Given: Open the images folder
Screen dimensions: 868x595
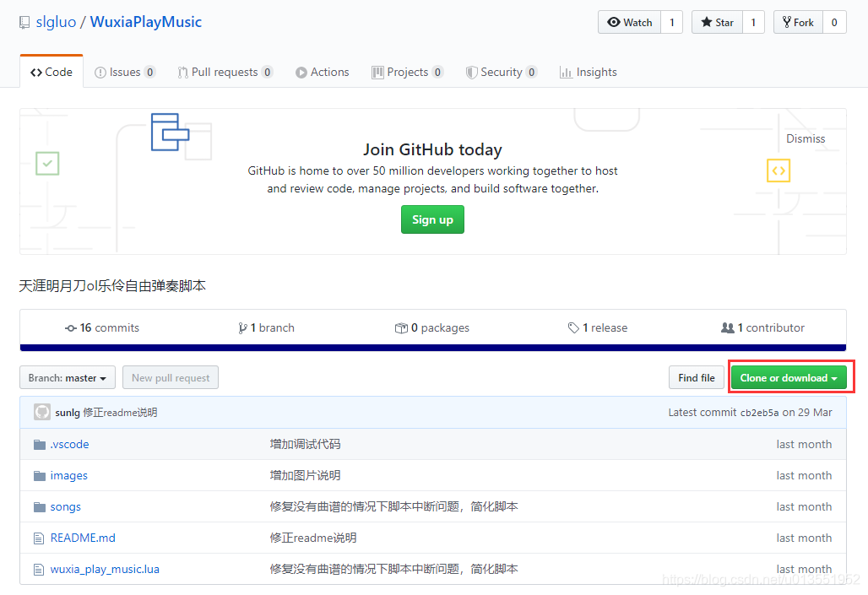Looking at the screenshot, I should coord(68,475).
